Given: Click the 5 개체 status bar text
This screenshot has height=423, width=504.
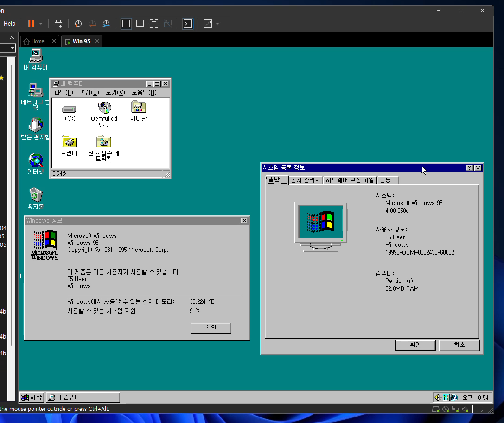Looking at the screenshot, I should 60,173.
